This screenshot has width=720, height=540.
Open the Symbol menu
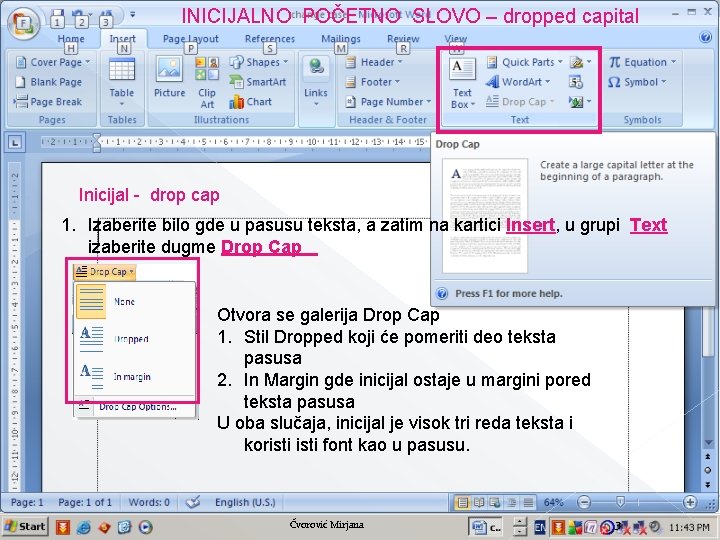click(x=637, y=82)
